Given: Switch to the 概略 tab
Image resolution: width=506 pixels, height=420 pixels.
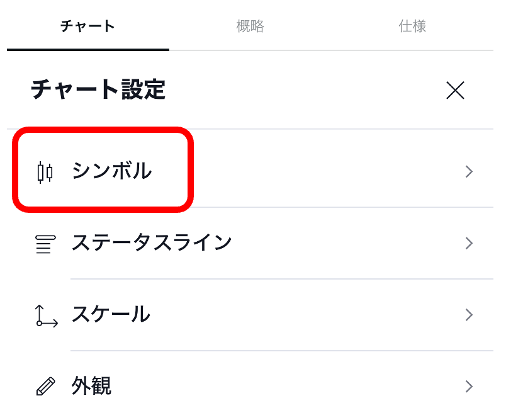Looking at the screenshot, I should (x=250, y=26).
